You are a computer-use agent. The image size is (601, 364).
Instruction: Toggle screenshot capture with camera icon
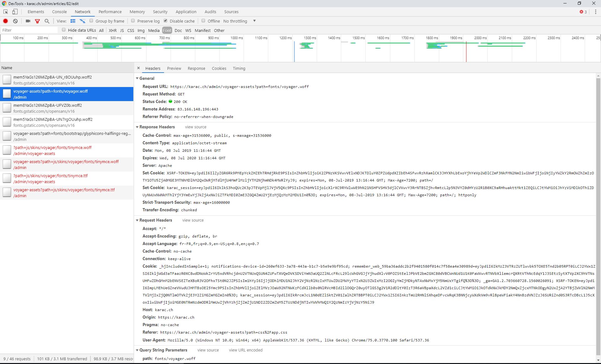point(28,21)
